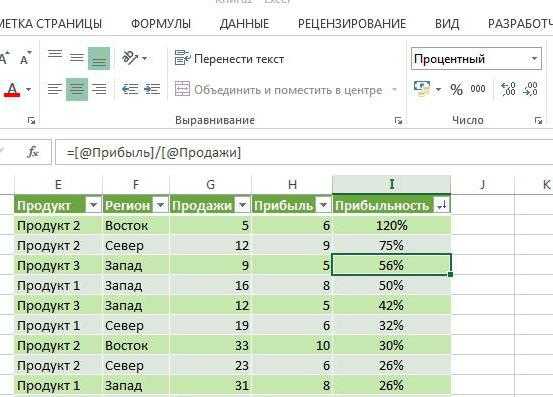
Task: Open the Прибыль column filter dropdown
Action: pyautogui.click(x=324, y=204)
